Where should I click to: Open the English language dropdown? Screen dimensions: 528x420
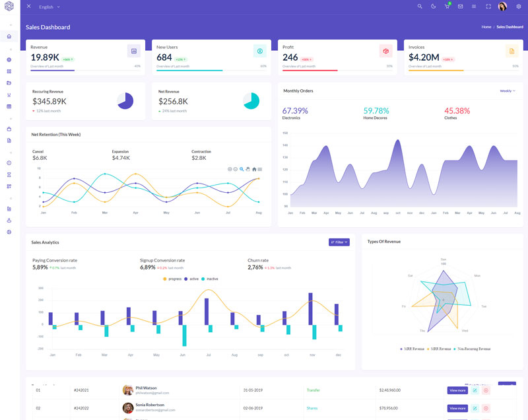tap(49, 7)
